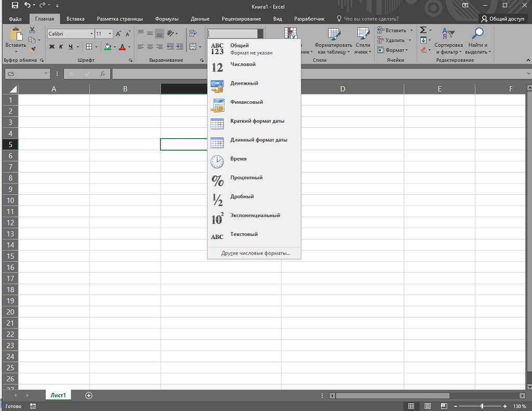Image resolution: width=532 pixels, height=411 pixels.
Task: Click the wrap text icon
Action: point(193,33)
